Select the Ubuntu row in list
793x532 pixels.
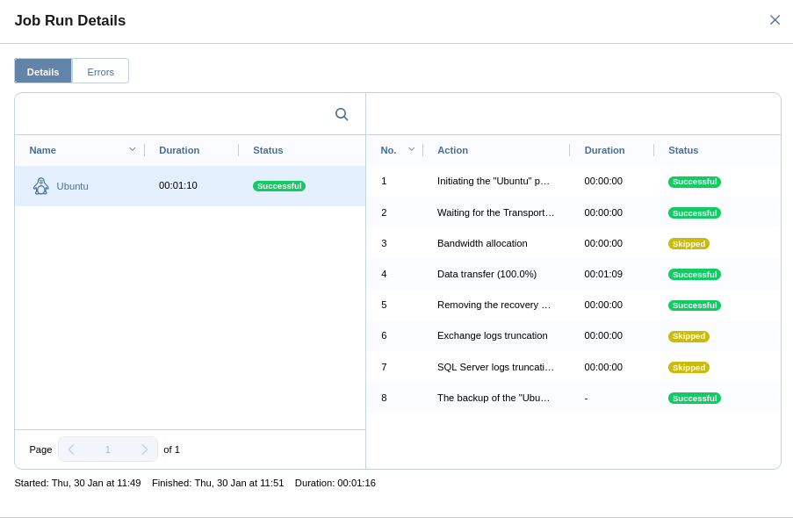190,186
